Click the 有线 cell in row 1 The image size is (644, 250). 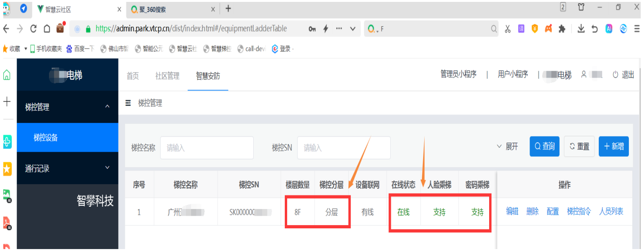(x=368, y=212)
